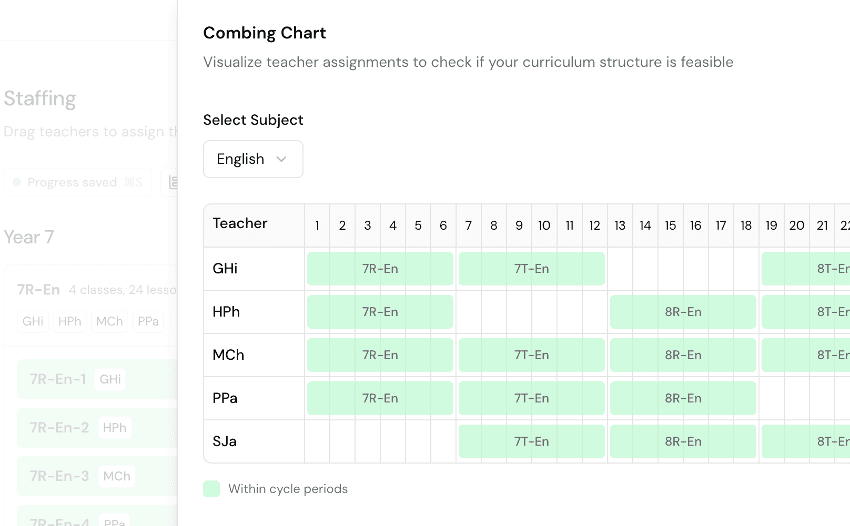This screenshot has height=526, width=850.
Task: Click the partly hidden icon beside Progress saved
Action: (x=173, y=182)
